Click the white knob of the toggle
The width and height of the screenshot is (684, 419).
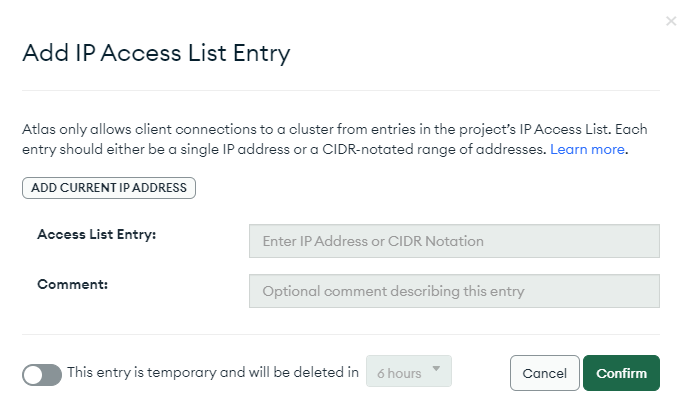click(33, 375)
